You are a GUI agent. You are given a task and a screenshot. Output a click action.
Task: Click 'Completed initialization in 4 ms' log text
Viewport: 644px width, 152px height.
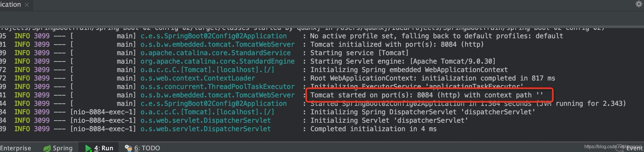pyautogui.click(x=373, y=129)
